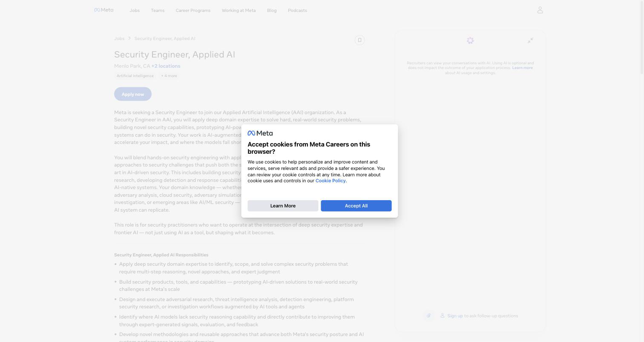The width and height of the screenshot is (644, 342).
Task: Click Security Engineer, Applied AI breadcrumb
Action: [165, 38]
